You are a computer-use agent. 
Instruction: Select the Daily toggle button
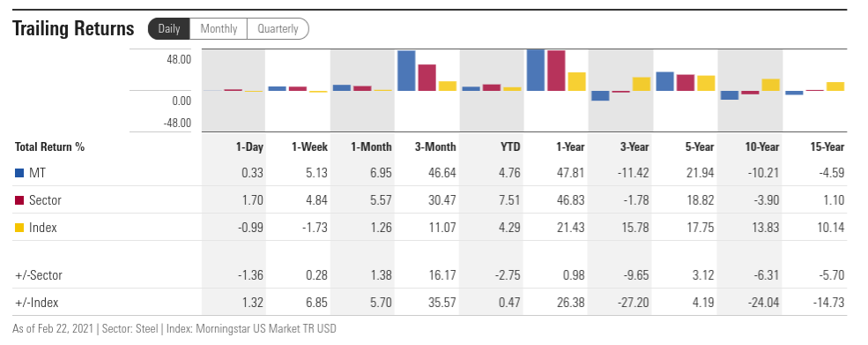click(x=169, y=29)
